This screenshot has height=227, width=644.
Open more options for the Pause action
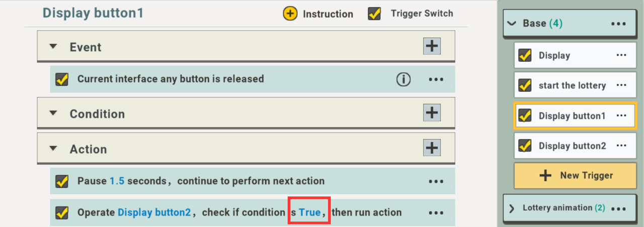click(x=436, y=181)
